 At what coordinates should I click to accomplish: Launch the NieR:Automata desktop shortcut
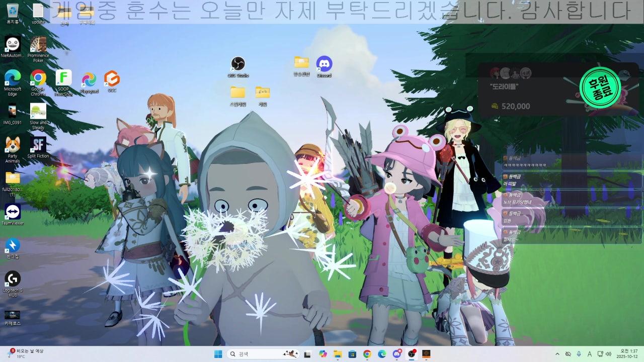click(13, 47)
